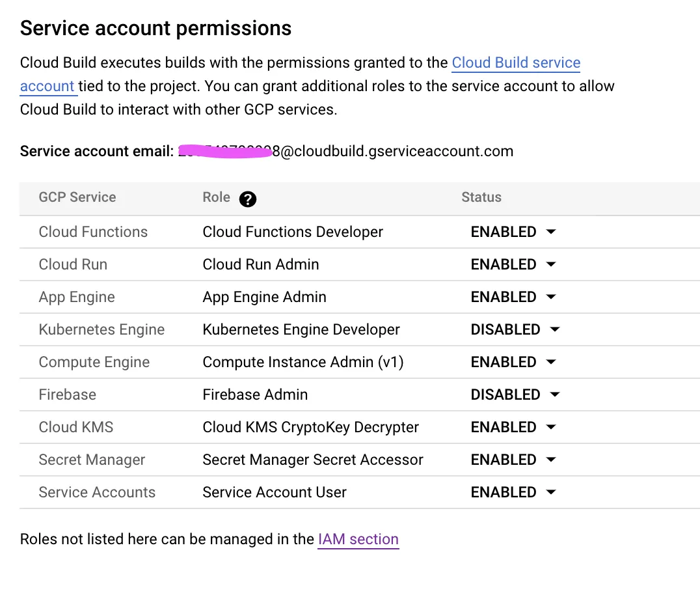The image size is (700, 595).
Task: Click the GCP Service column header
Action: (x=77, y=197)
